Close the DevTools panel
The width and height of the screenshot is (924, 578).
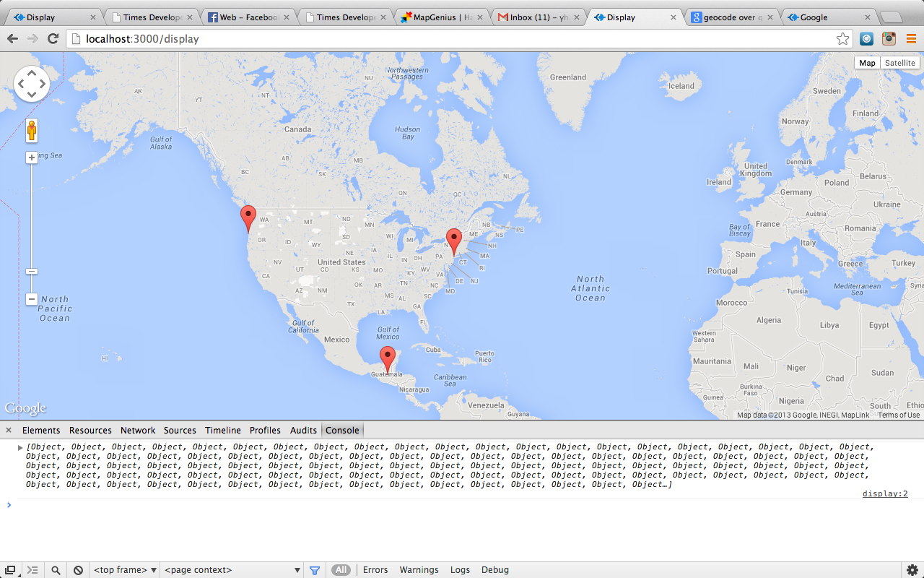9,430
